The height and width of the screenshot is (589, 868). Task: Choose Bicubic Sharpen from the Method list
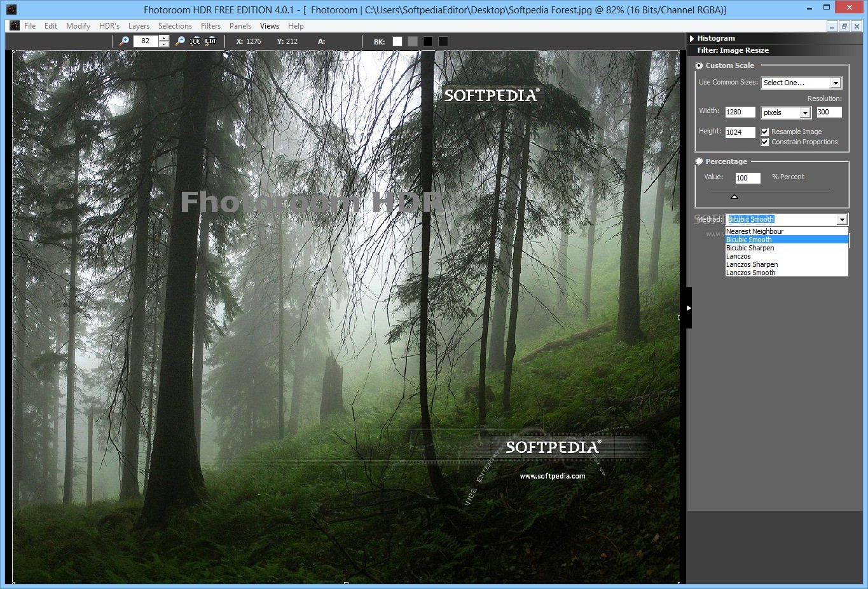pyautogui.click(x=787, y=248)
